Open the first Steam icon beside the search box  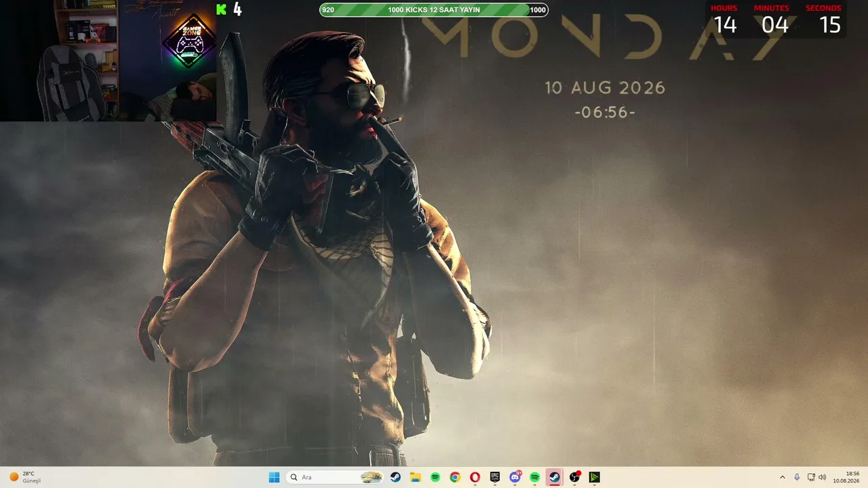point(395,477)
